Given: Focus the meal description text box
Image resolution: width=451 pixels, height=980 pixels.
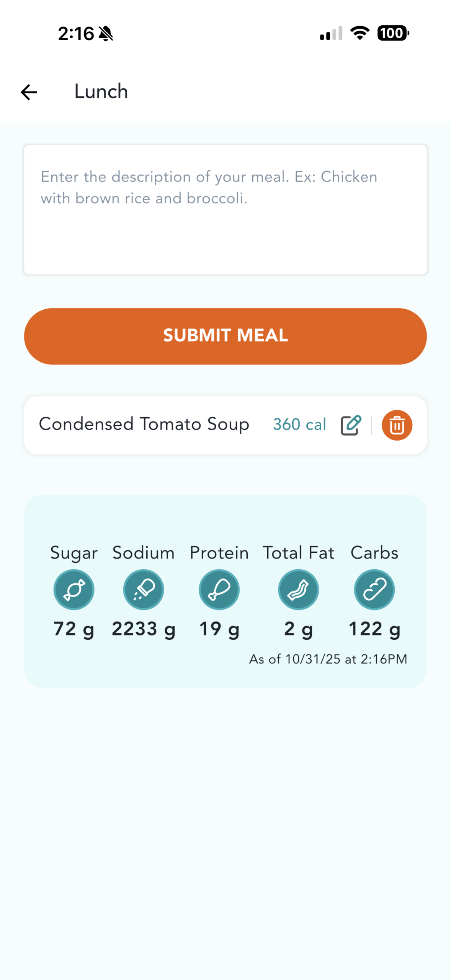Looking at the screenshot, I should [x=225, y=209].
